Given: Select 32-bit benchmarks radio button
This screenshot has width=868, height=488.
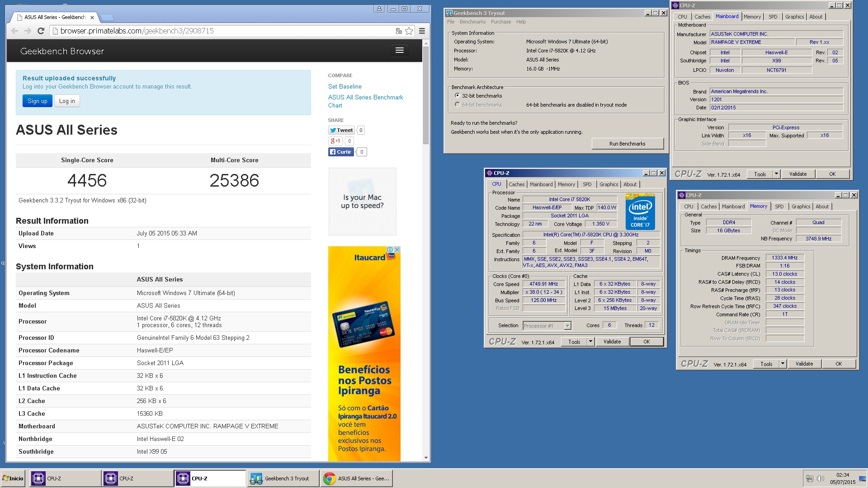Looking at the screenshot, I should [x=458, y=96].
